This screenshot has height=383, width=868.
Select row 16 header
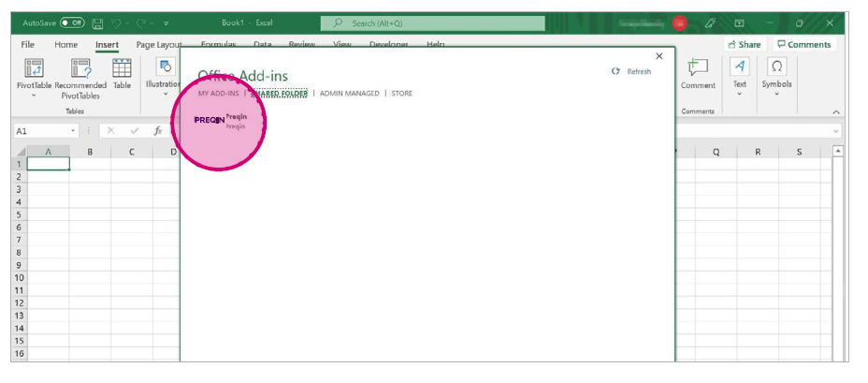tap(19, 353)
